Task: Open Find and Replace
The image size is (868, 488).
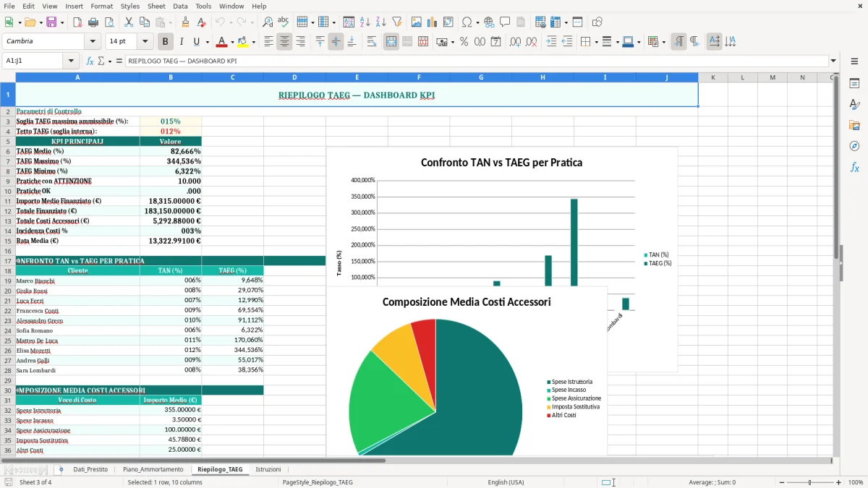Action: coord(268,22)
